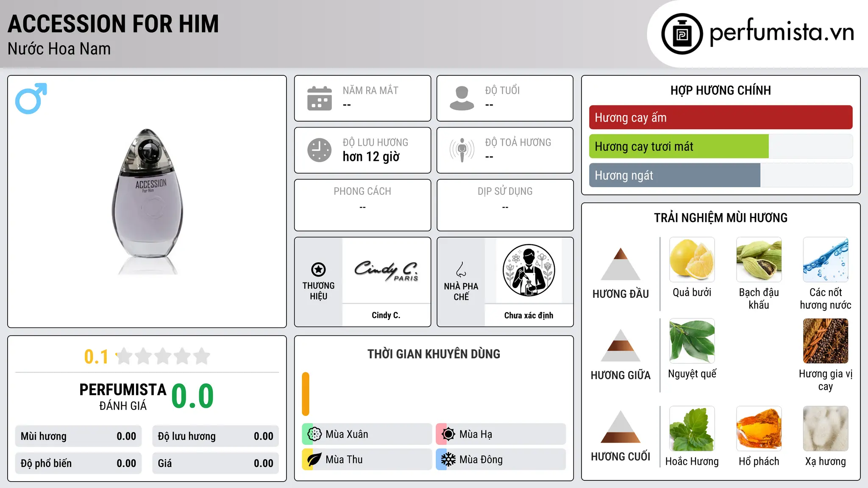Click the star badge icon above Thương hiệu

318,269
